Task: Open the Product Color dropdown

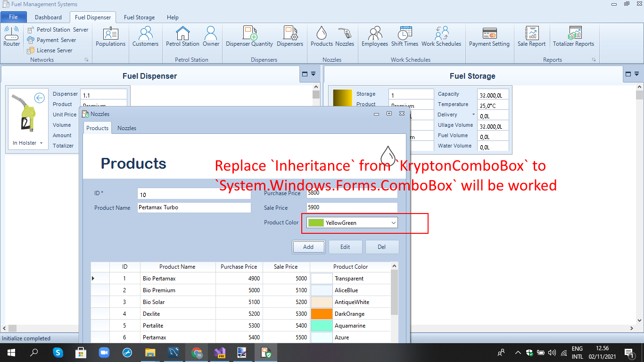Action: pyautogui.click(x=394, y=222)
